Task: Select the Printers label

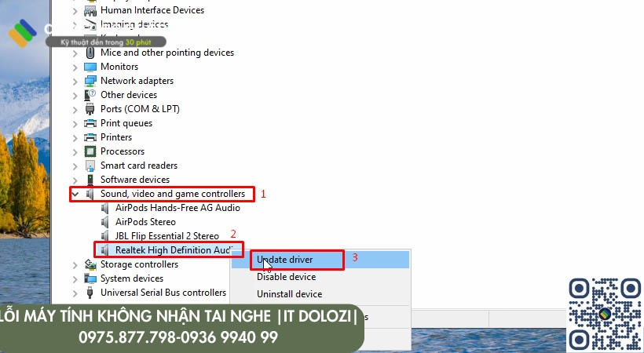Action: point(116,137)
